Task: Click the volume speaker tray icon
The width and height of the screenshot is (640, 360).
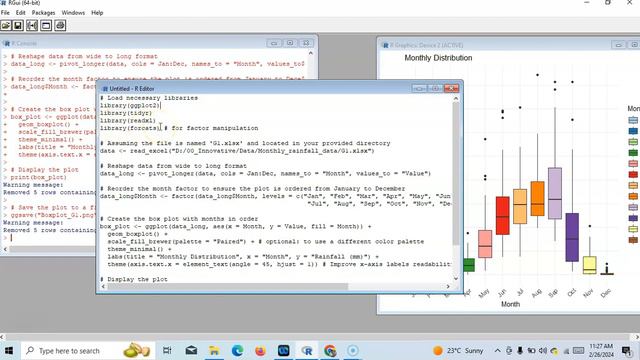Action: 543,351
